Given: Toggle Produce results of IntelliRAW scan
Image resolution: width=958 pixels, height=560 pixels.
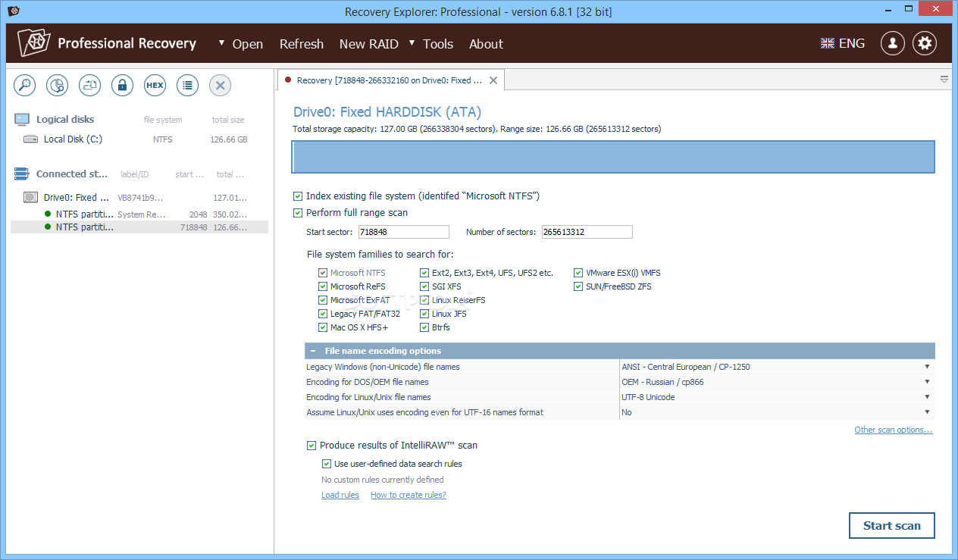Looking at the screenshot, I should click(312, 446).
